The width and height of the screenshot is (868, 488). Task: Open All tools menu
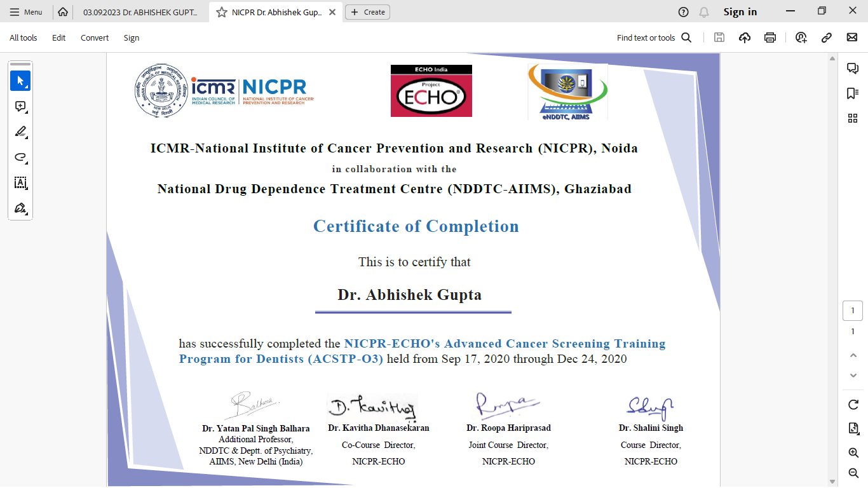coord(24,37)
